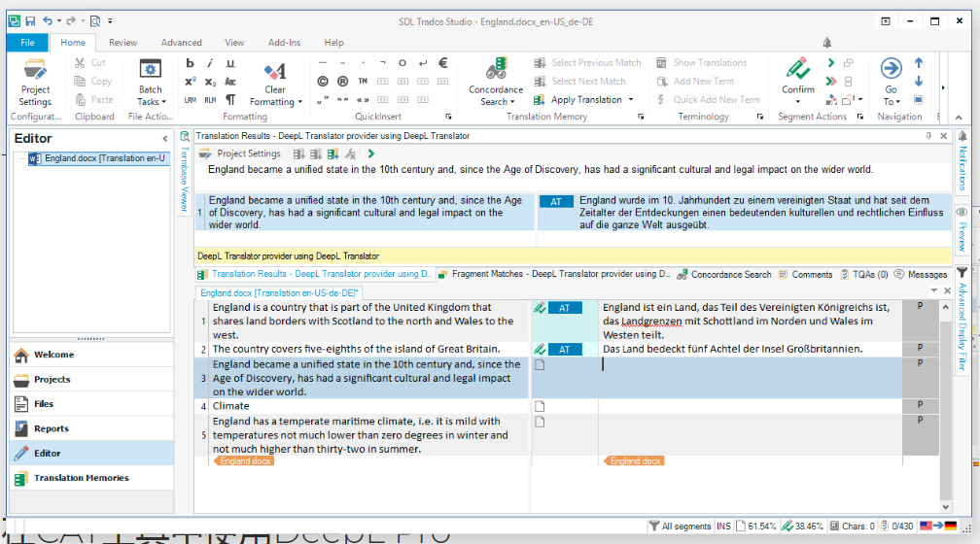Insert the euro symbol
This screenshot has height=544, width=980.
[x=443, y=62]
